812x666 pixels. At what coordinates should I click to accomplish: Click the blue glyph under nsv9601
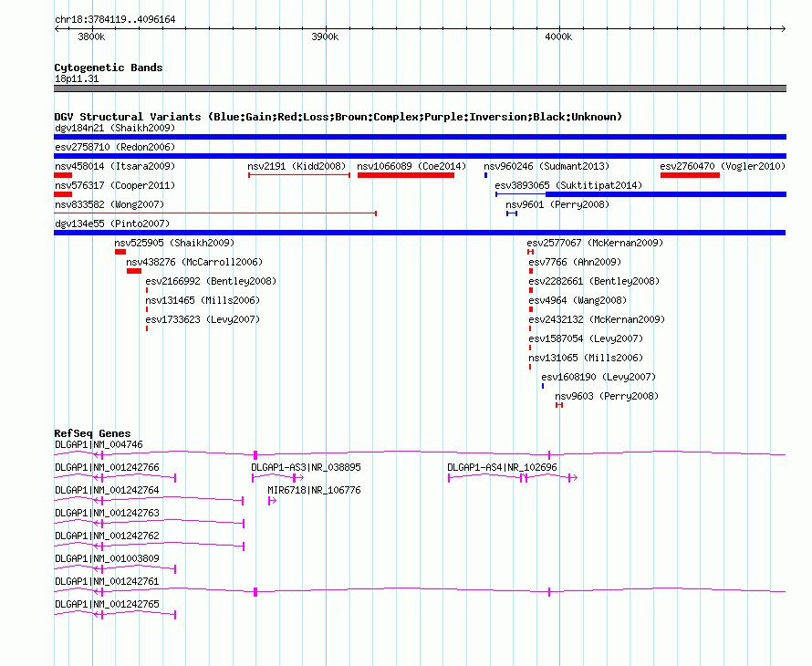coord(512,213)
